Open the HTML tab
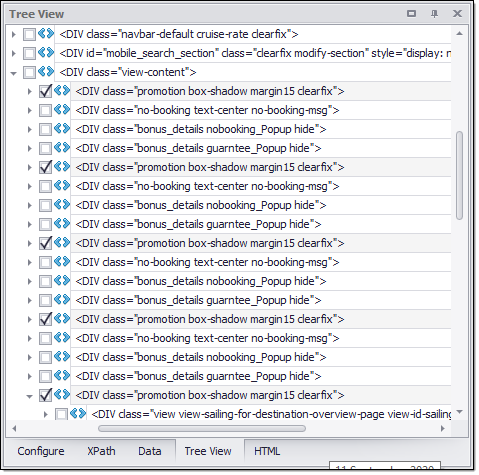The image size is (479, 475). click(x=267, y=451)
